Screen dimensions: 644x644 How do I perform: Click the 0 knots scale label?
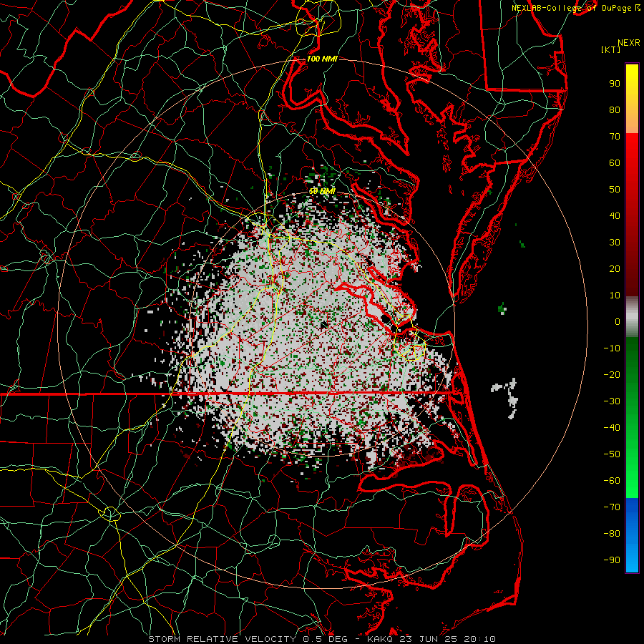click(x=618, y=322)
